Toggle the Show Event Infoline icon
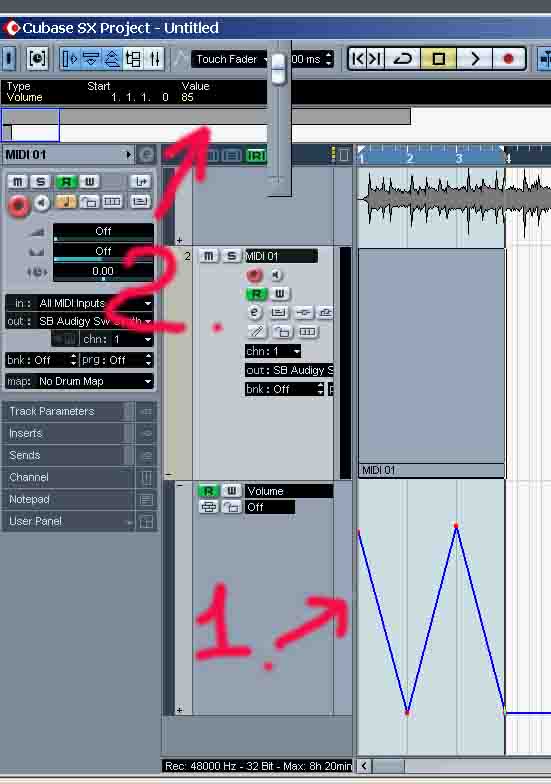Image resolution: width=551 pixels, height=784 pixels. [x=91, y=59]
